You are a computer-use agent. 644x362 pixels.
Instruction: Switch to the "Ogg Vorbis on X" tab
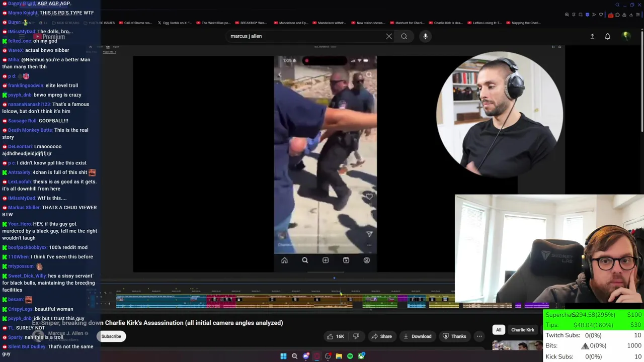coord(175,23)
